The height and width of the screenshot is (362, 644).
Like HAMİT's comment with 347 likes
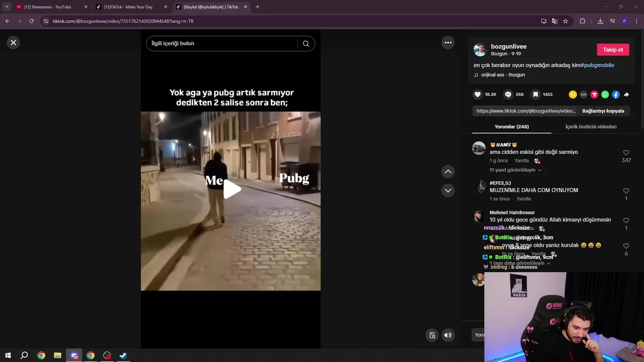626,153
